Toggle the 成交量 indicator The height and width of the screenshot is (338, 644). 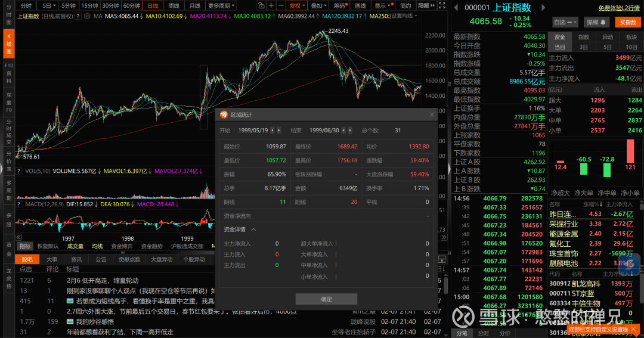pyautogui.click(x=75, y=246)
